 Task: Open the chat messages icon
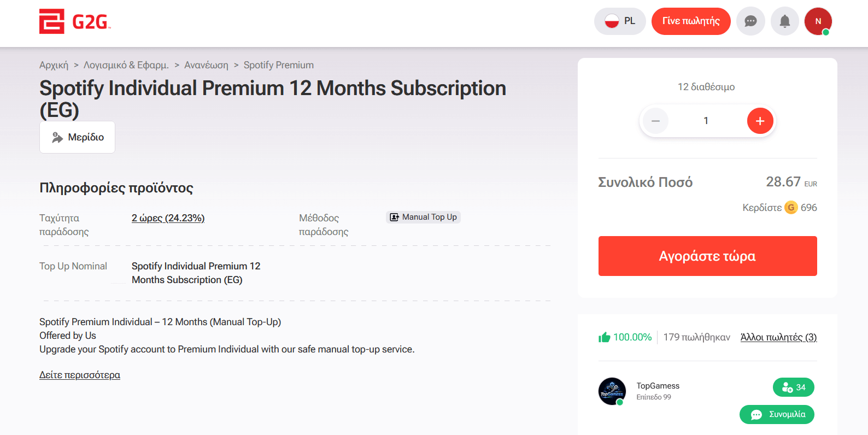coord(750,21)
